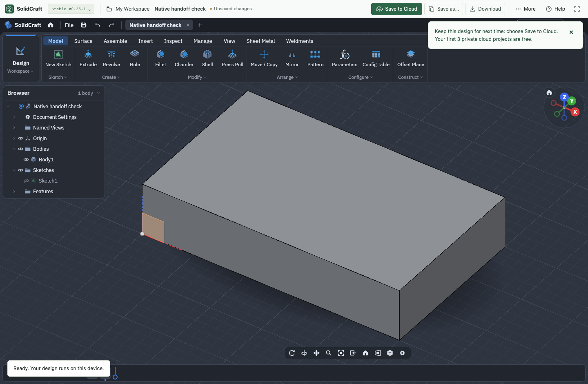Screen dimensions: 588x384
Task: Click the Download button
Action: coord(485,9)
